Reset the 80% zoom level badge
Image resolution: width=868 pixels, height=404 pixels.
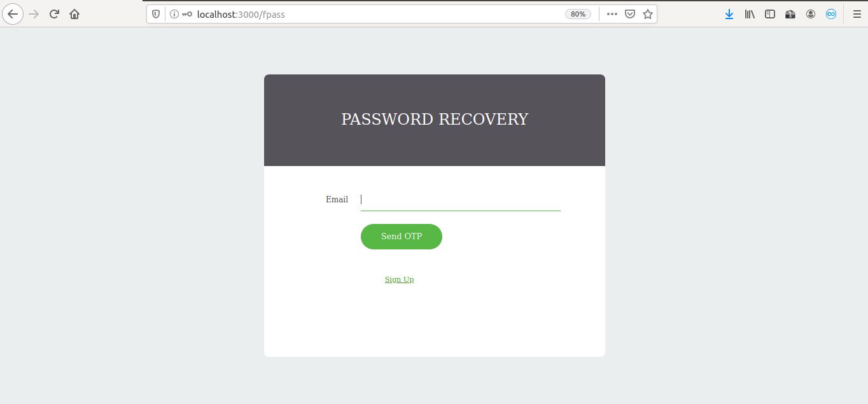click(578, 14)
